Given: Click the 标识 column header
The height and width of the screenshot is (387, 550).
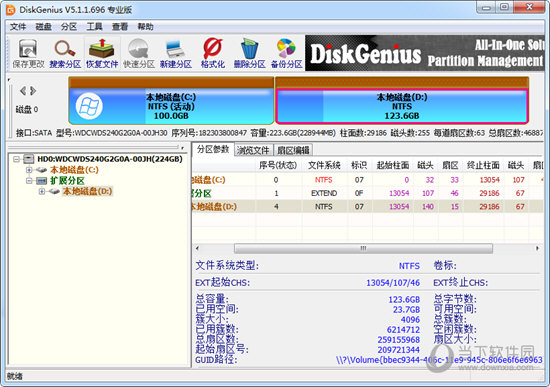Looking at the screenshot, I should (x=359, y=165).
